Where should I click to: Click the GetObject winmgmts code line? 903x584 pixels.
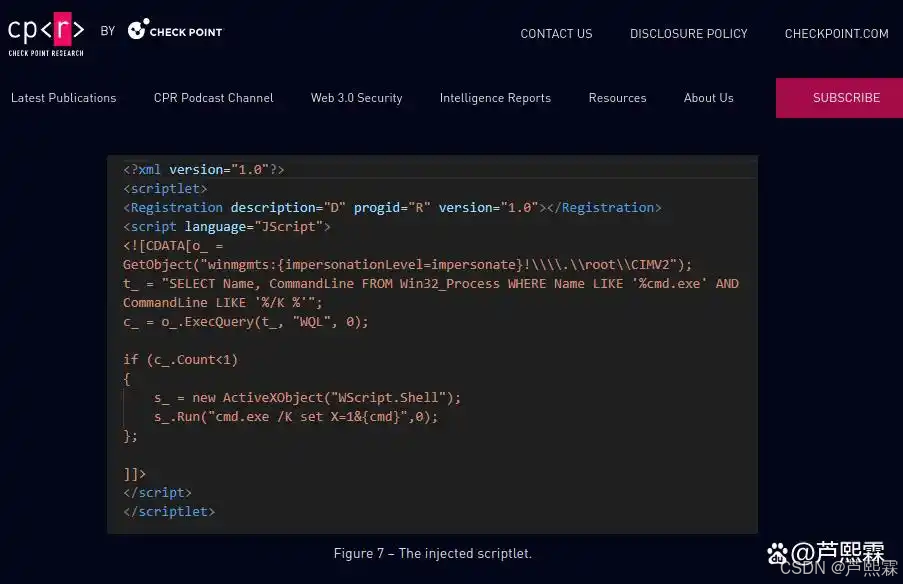[x=407, y=264]
